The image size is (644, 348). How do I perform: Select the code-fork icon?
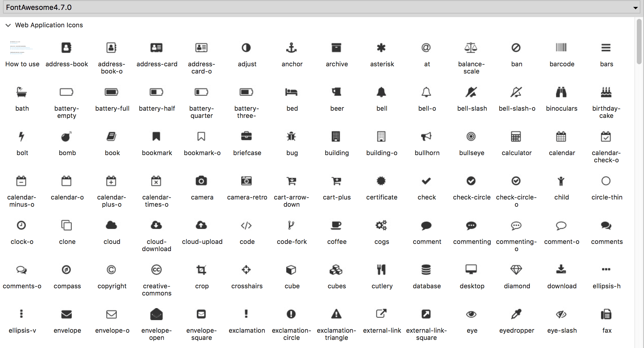pos(291,225)
